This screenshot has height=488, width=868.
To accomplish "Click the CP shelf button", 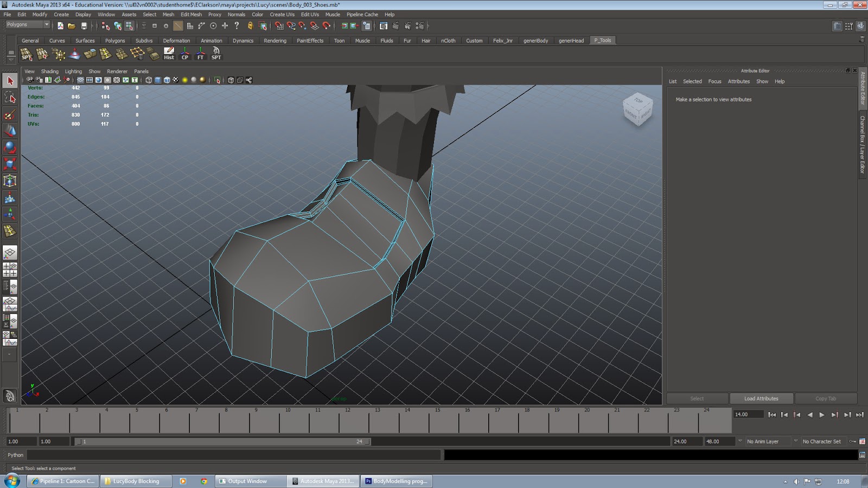I will coord(184,53).
